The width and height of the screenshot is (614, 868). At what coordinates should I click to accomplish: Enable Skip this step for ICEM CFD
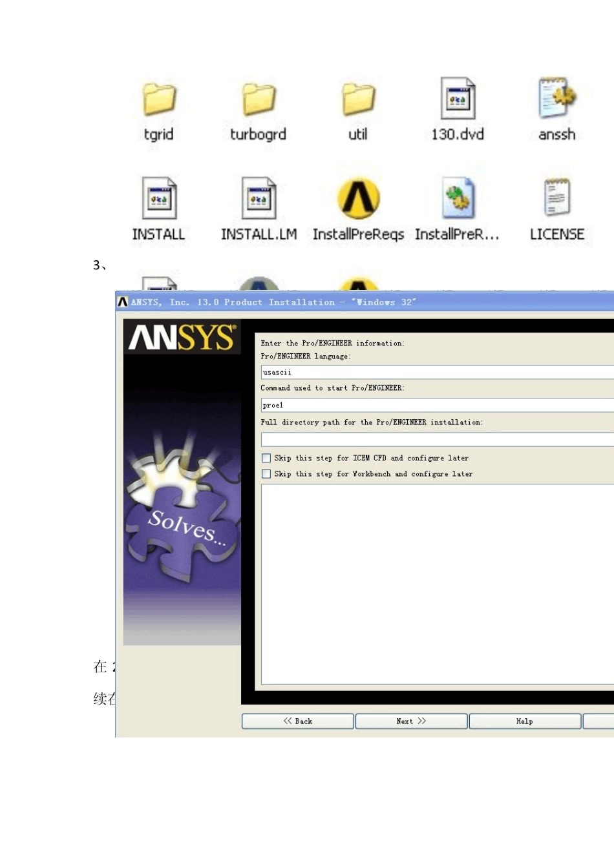click(266, 458)
